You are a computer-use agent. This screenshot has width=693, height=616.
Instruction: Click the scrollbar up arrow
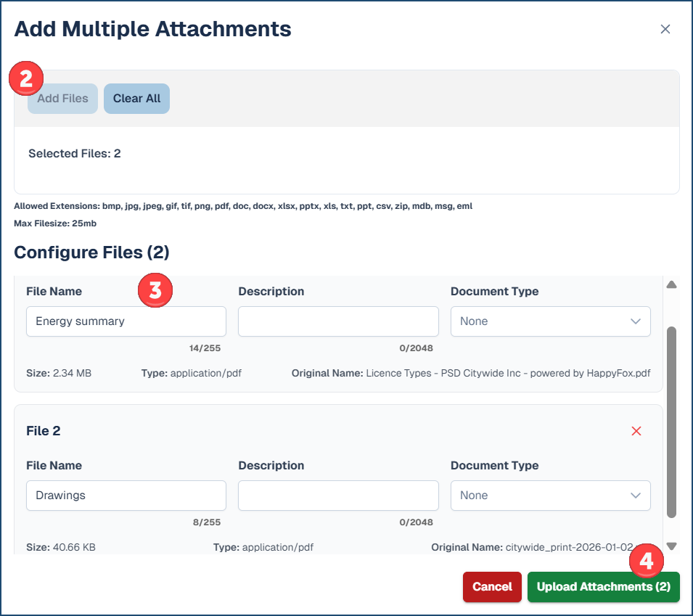click(671, 284)
